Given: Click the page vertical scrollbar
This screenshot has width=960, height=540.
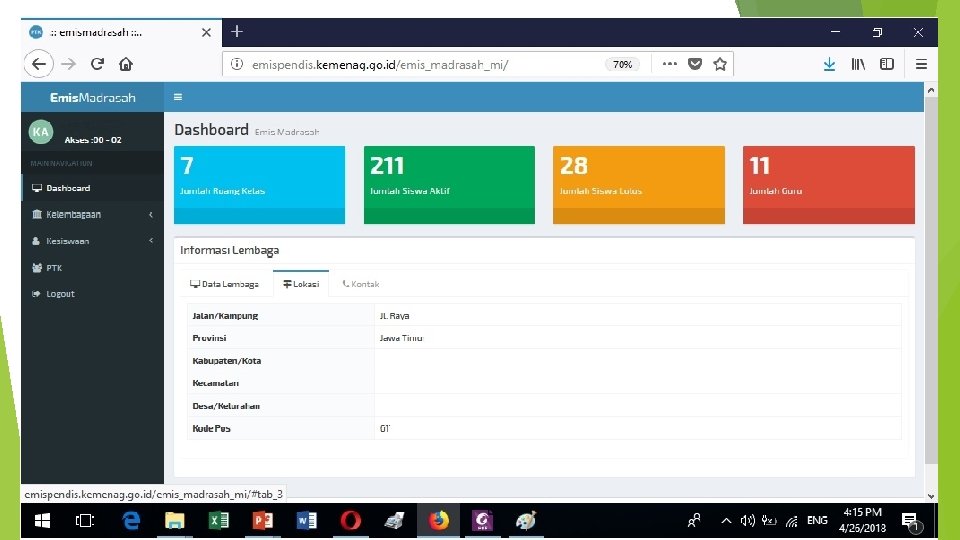Looking at the screenshot, I should coord(931,282).
